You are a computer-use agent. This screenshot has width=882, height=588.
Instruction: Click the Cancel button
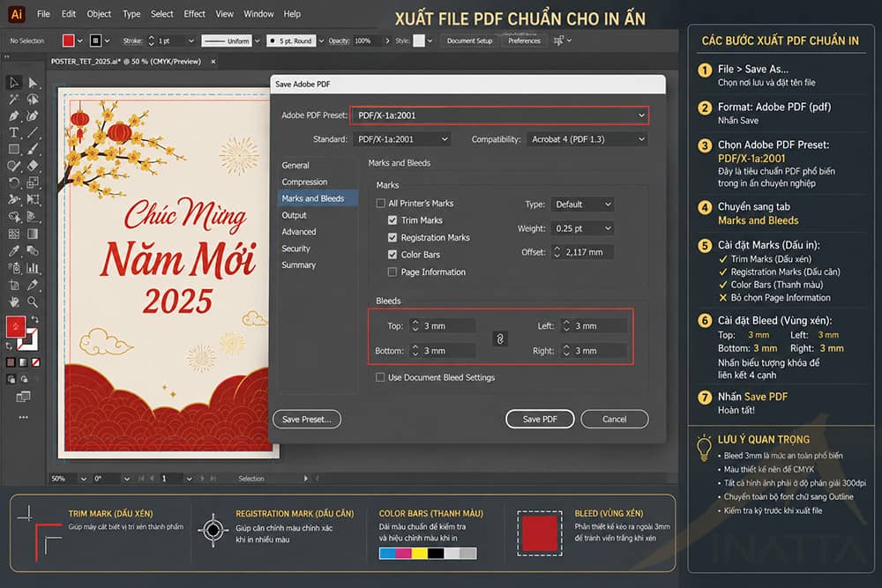tap(614, 419)
